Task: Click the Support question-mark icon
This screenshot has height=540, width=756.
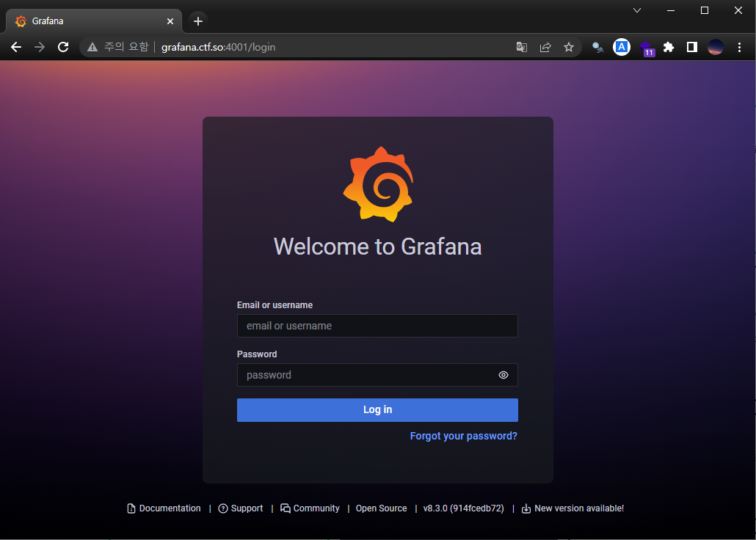Action: click(x=222, y=508)
